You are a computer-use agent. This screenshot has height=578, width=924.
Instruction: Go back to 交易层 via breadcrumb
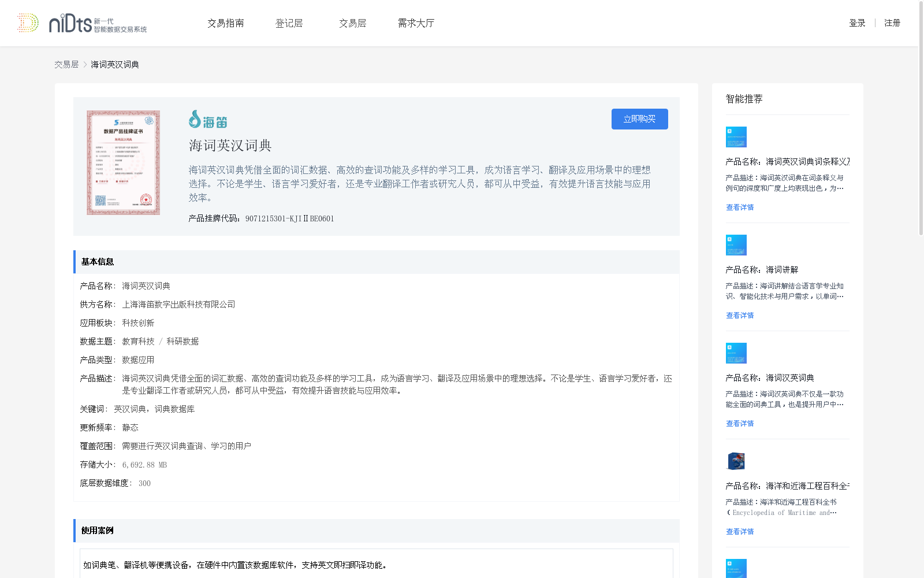click(x=66, y=65)
